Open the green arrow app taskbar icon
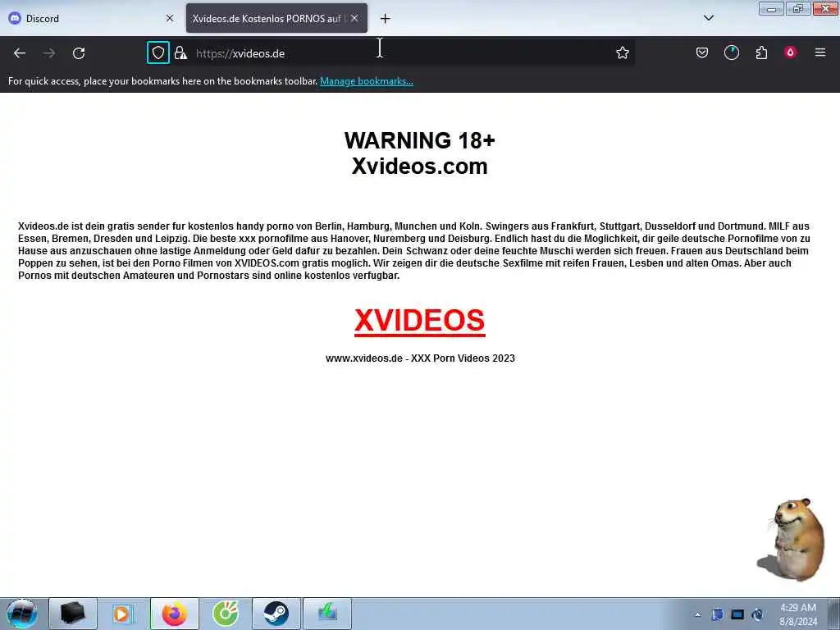Image resolution: width=840 pixels, height=630 pixels. pos(327,614)
